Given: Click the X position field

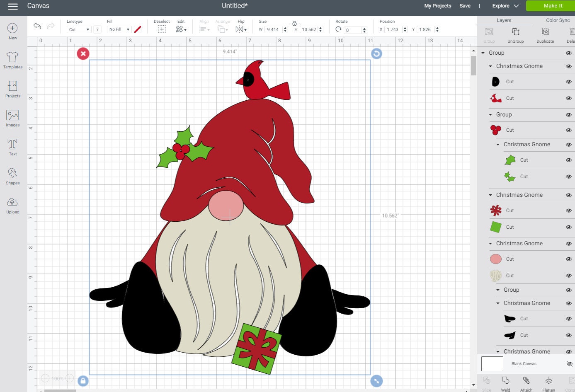Looking at the screenshot, I should coord(393,29).
